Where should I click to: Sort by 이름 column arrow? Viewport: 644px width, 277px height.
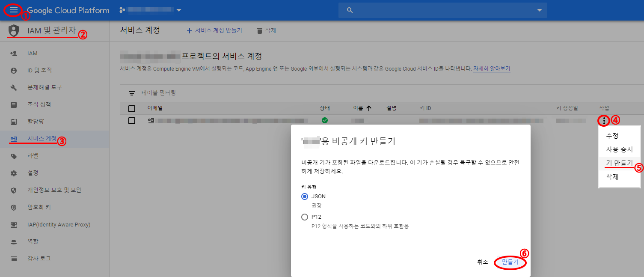pyautogui.click(x=368, y=108)
